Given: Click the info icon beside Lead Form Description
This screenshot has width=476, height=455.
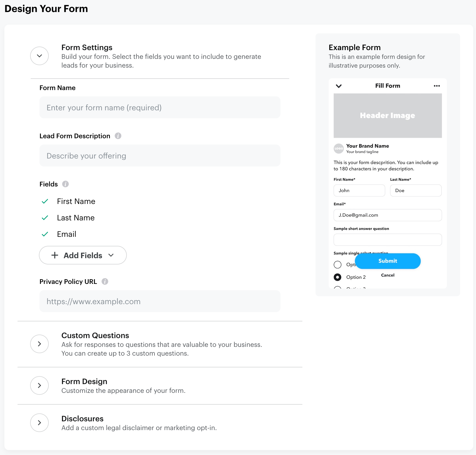Looking at the screenshot, I should coord(118,136).
